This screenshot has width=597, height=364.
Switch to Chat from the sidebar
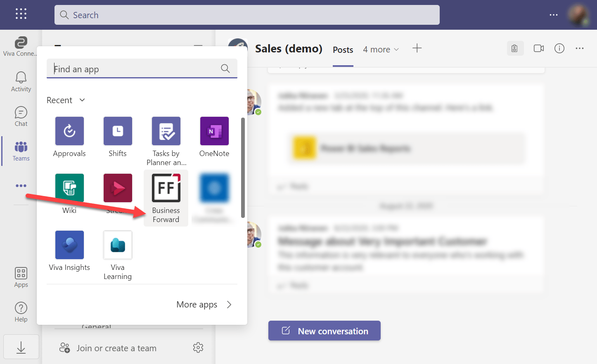21,116
